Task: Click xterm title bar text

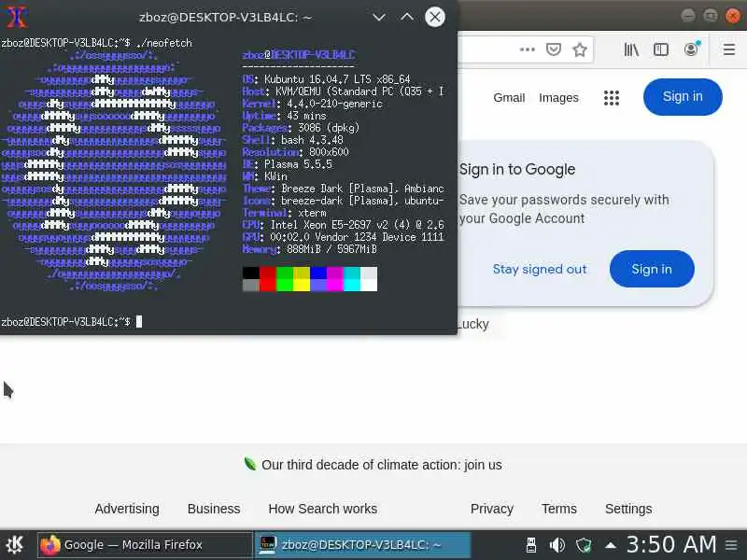Action: [226, 17]
